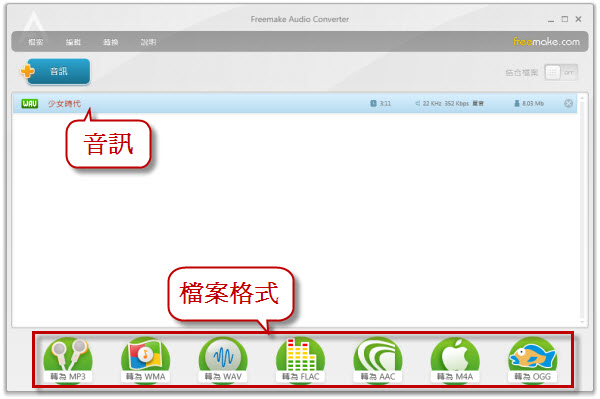Select the 少女時代 file name
Screen dimensions: 600x399
[64, 104]
